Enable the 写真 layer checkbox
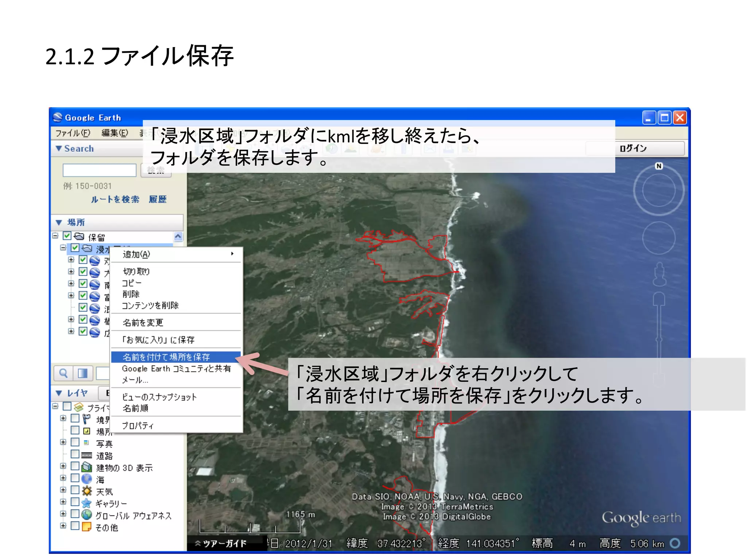 click(x=75, y=442)
